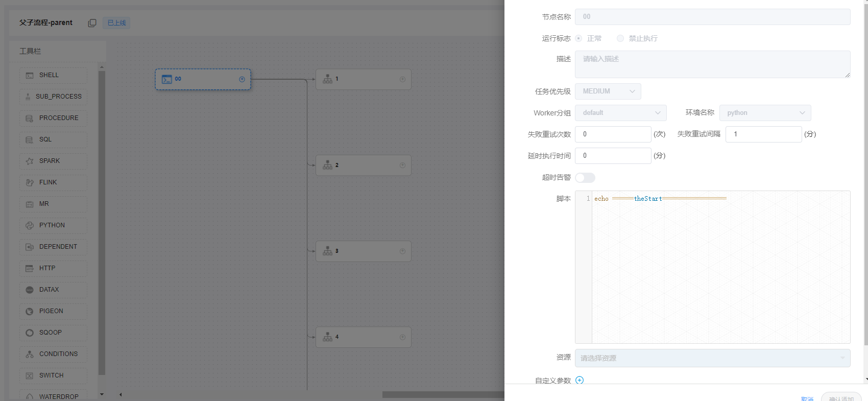Click the 工具栏 panel header

(58, 51)
